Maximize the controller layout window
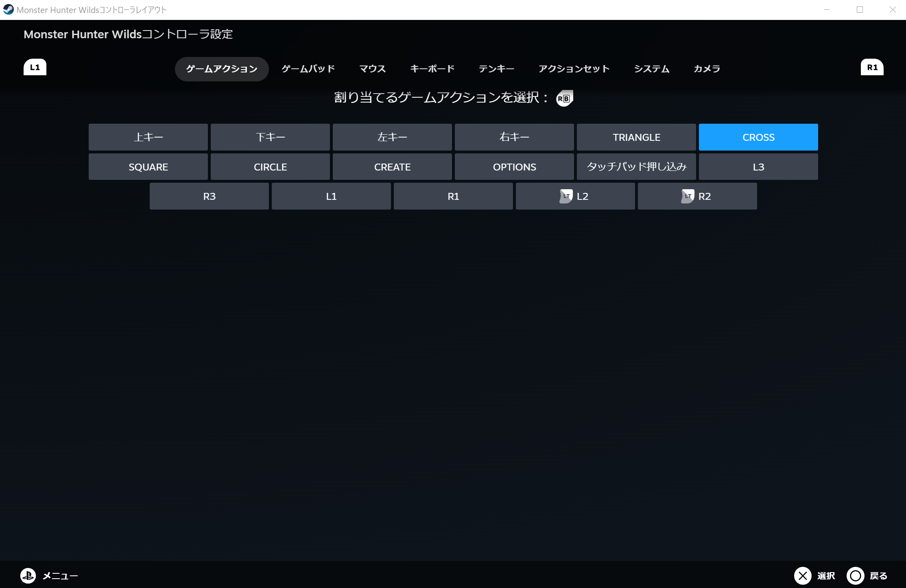 pyautogui.click(x=860, y=10)
